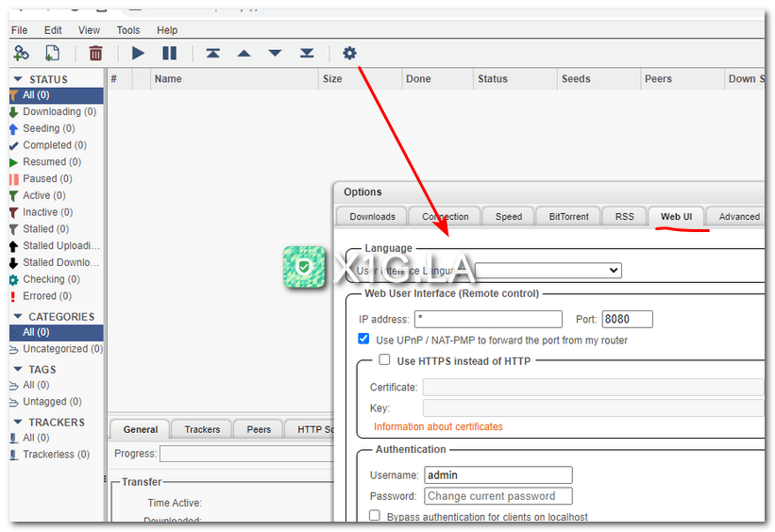Switch to the Web UI options tab
The image size is (775, 532).
(676, 217)
